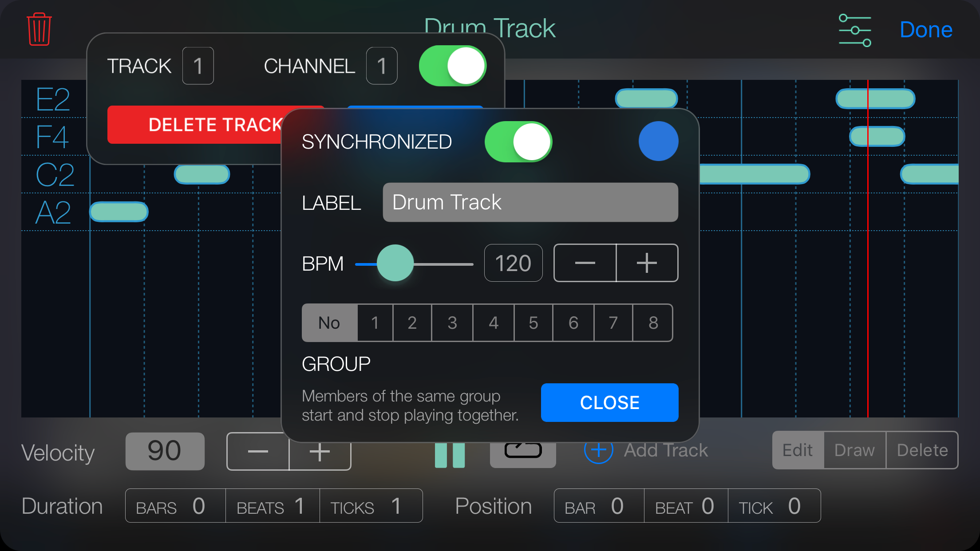Click the Drum Track label field
Viewport: 980px width, 551px height.
530,202
